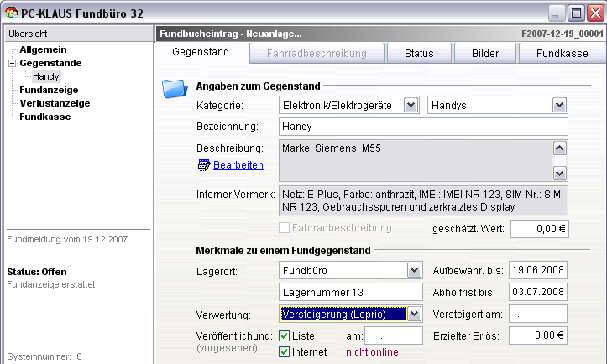Uncheck the Liste publication checkbox
This screenshot has width=607, height=364.
coord(284,335)
